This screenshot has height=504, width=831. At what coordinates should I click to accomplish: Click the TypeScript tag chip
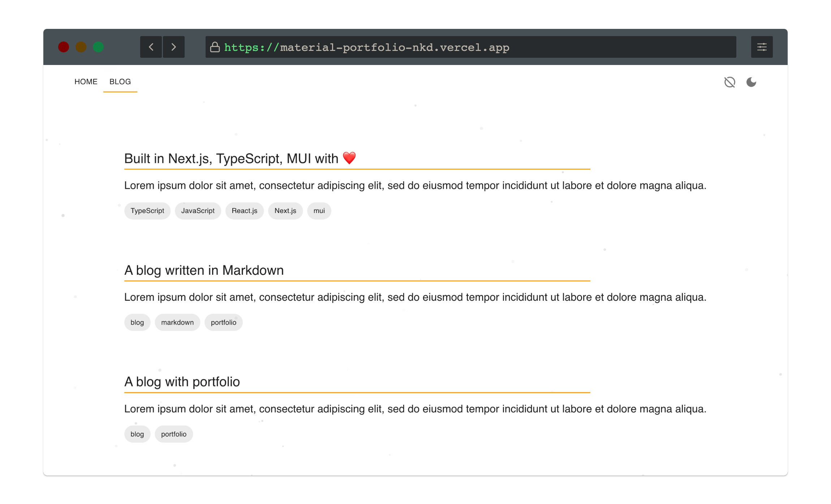pos(147,211)
